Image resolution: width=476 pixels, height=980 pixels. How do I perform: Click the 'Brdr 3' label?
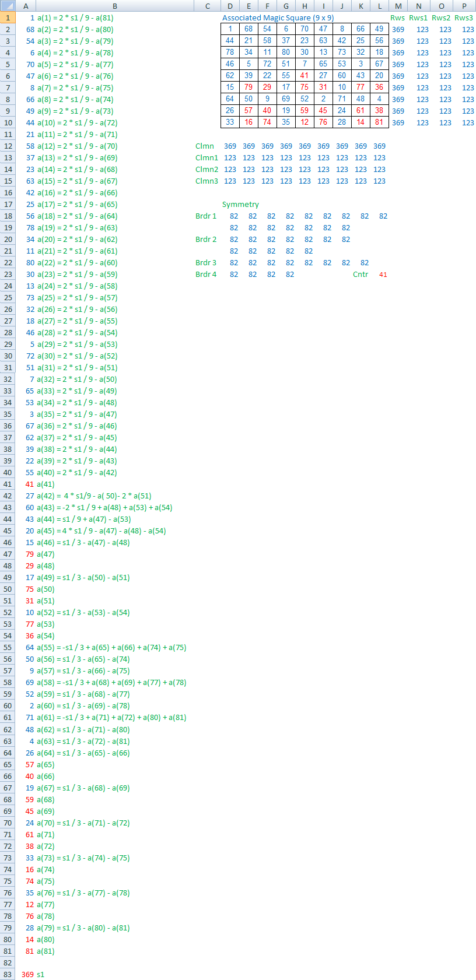click(x=206, y=262)
